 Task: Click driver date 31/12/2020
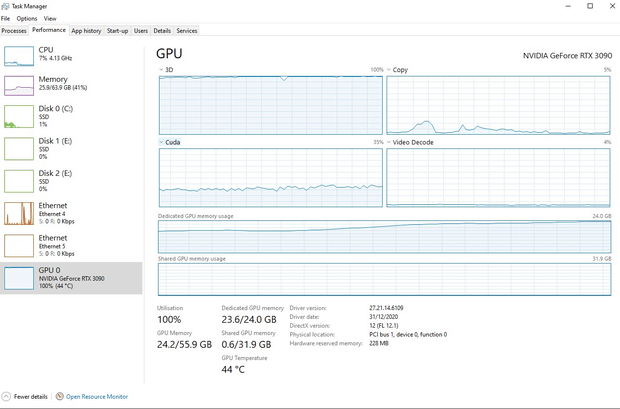tap(384, 317)
